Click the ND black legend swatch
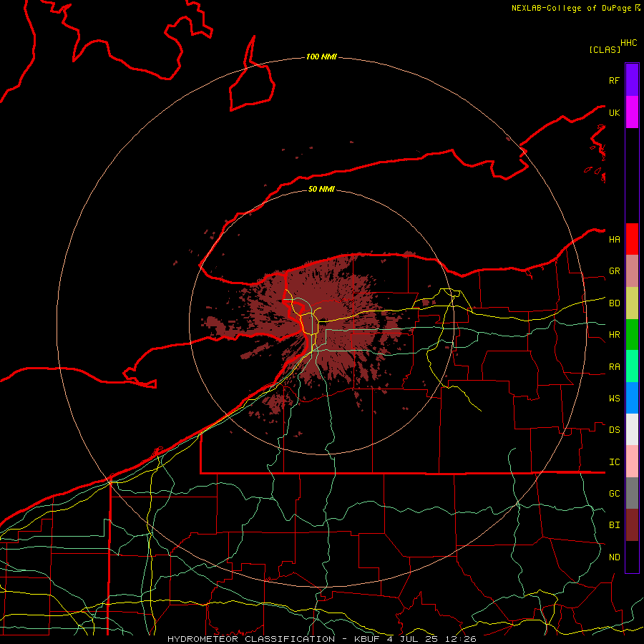Viewport: 644px width, 644px height. pos(632,557)
